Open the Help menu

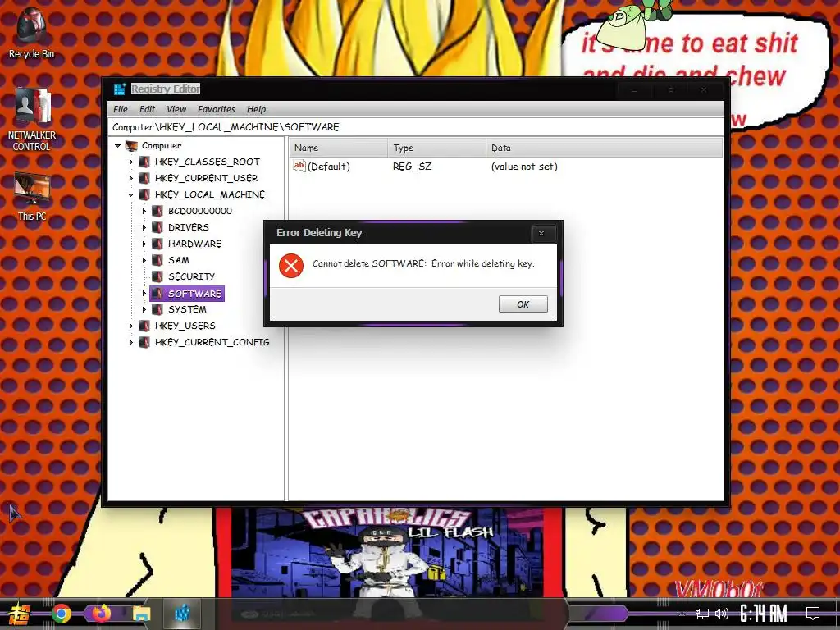256,109
